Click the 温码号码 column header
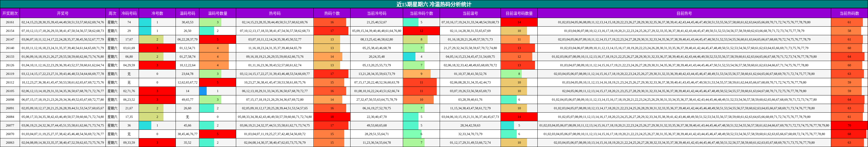This screenshot has width=868, height=147. 187,14
